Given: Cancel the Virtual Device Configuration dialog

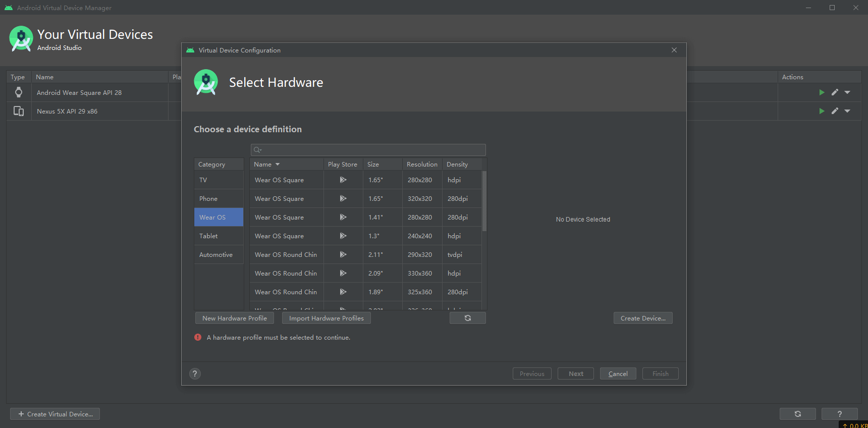Looking at the screenshot, I should point(618,373).
